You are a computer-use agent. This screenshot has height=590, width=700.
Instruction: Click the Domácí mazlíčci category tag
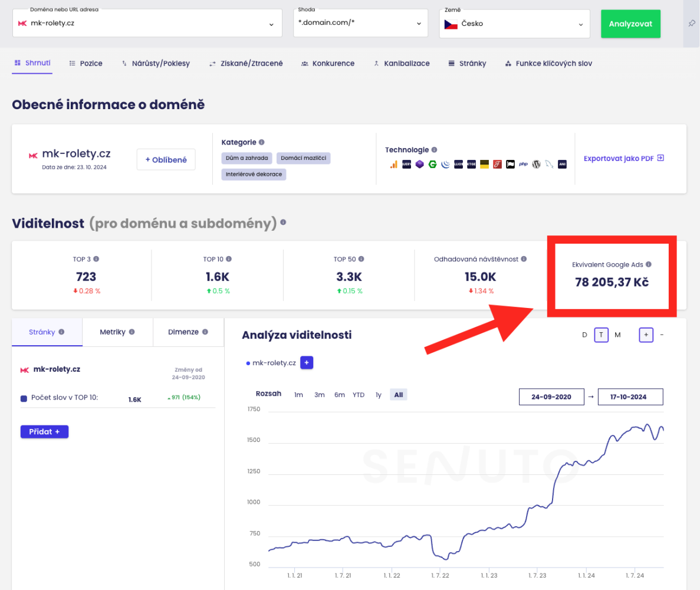click(x=304, y=158)
